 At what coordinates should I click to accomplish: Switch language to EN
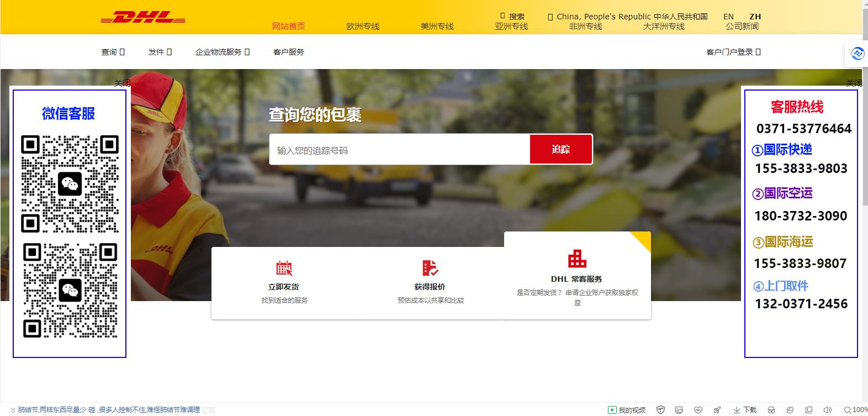pos(729,17)
